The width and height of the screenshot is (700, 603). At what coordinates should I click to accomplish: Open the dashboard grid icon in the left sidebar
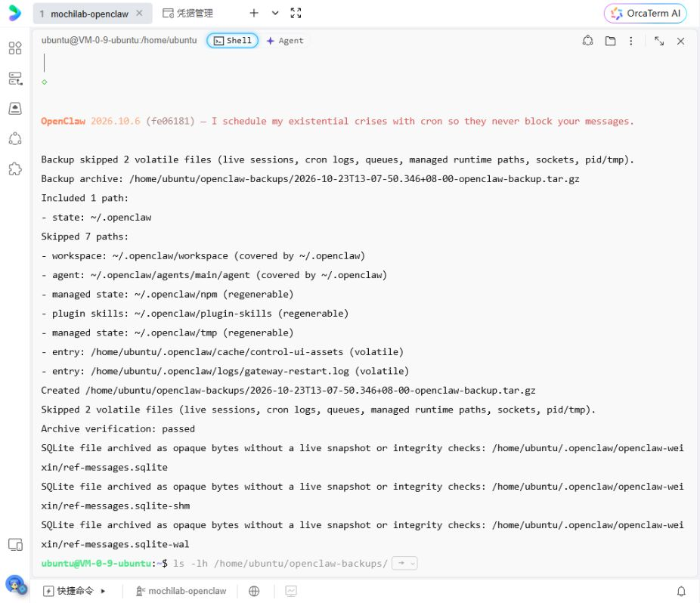15,48
